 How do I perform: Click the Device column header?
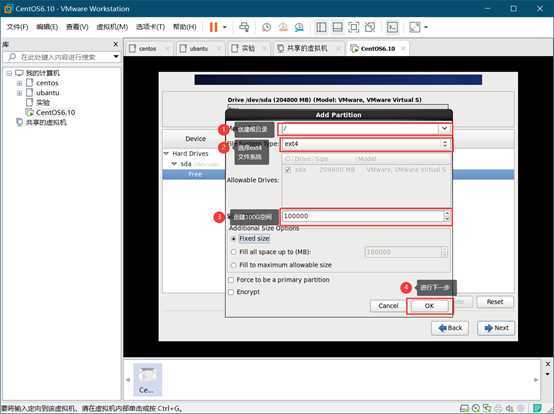point(195,139)
